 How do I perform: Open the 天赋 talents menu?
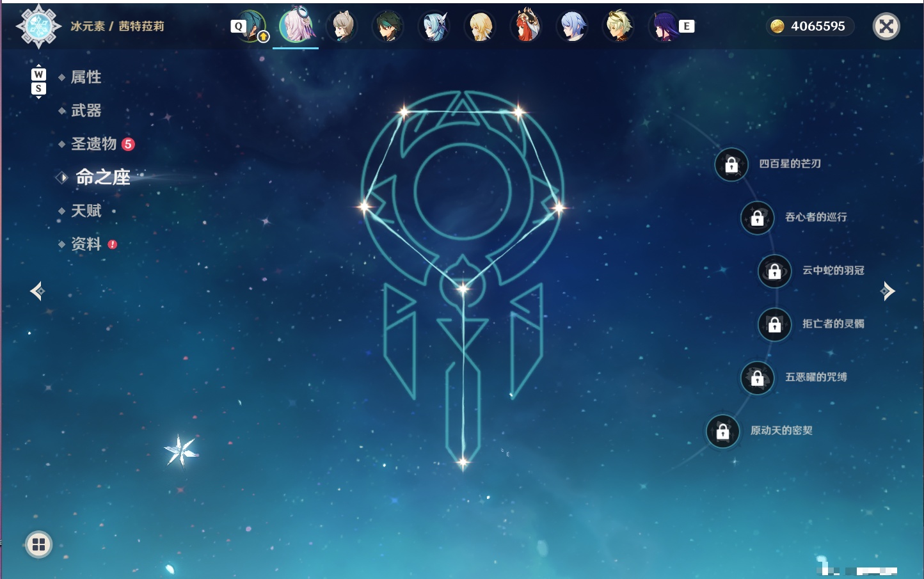pos(86,210)
